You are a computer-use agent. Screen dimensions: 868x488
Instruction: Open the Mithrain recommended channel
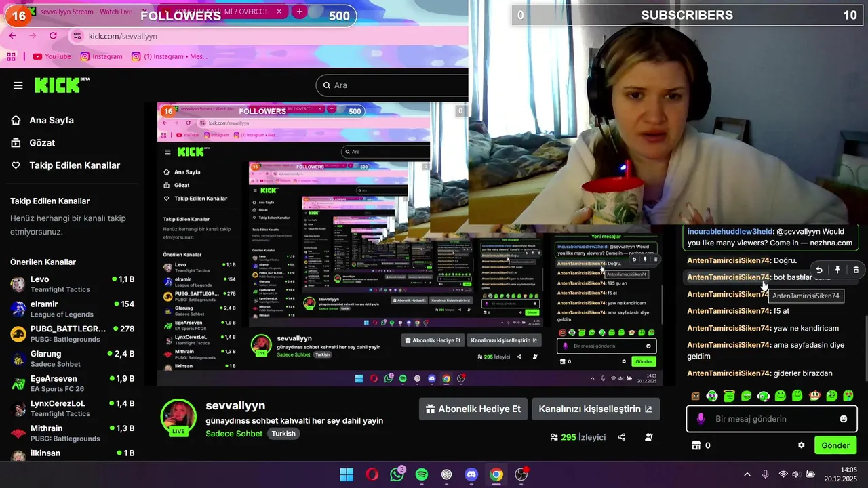coord(72,433)
